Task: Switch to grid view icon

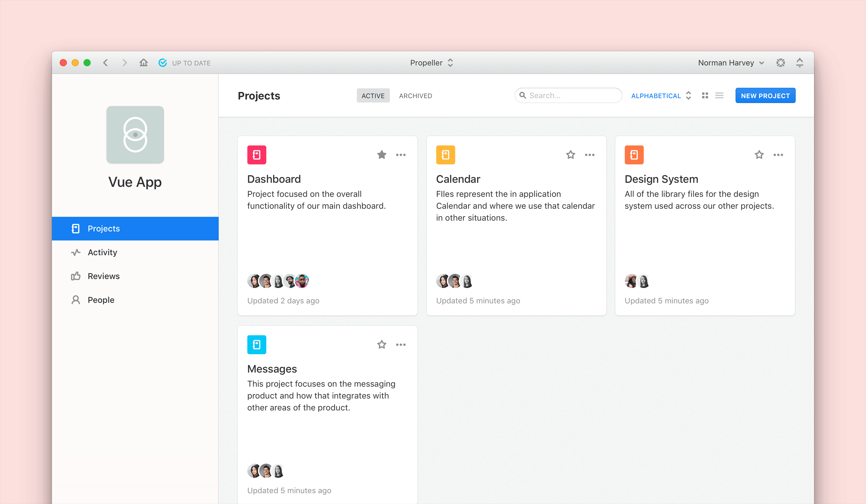Action: tap(705, 95)
